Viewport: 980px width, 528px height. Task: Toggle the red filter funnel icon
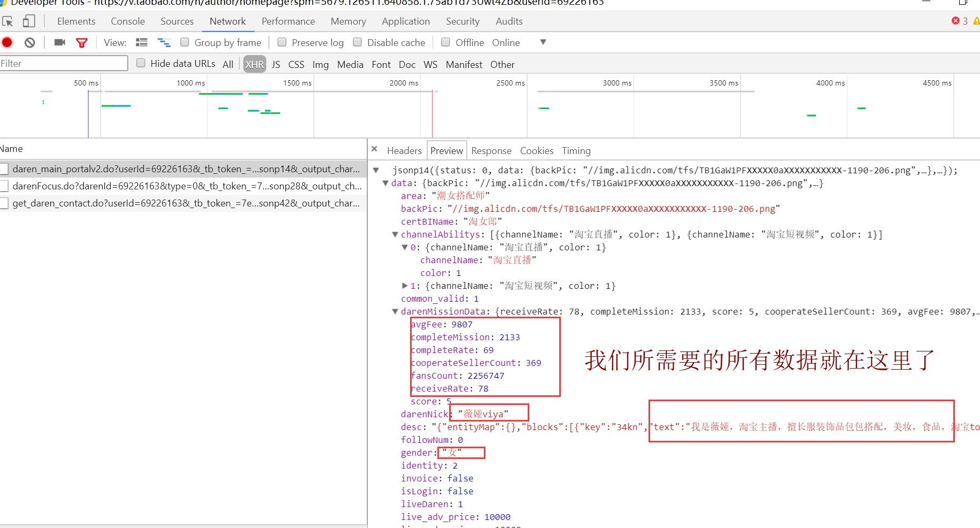tap(82, 43)
